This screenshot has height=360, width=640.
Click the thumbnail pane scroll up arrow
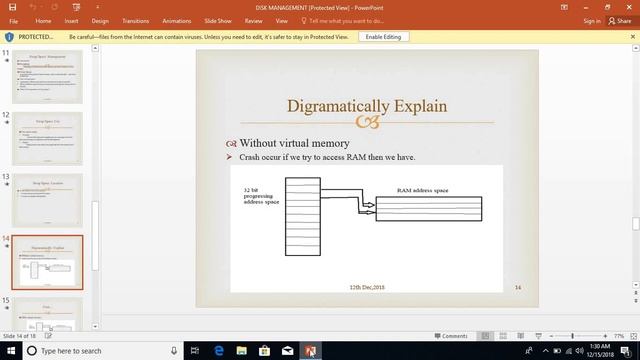[x=95, y=48]
